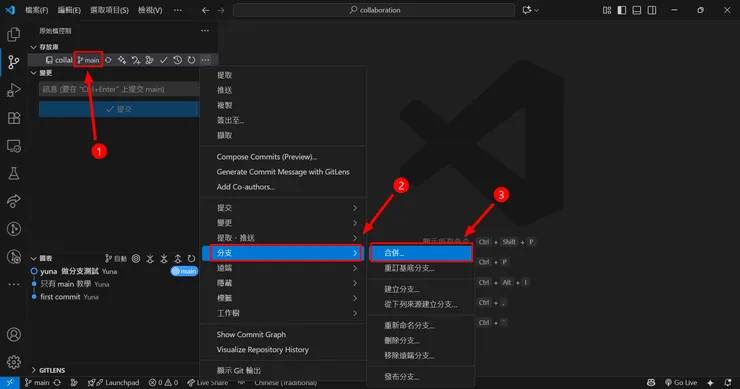Screen dimensions: 740x389
Task: Click the fetch icon in graph header
Action: (150, 259)
